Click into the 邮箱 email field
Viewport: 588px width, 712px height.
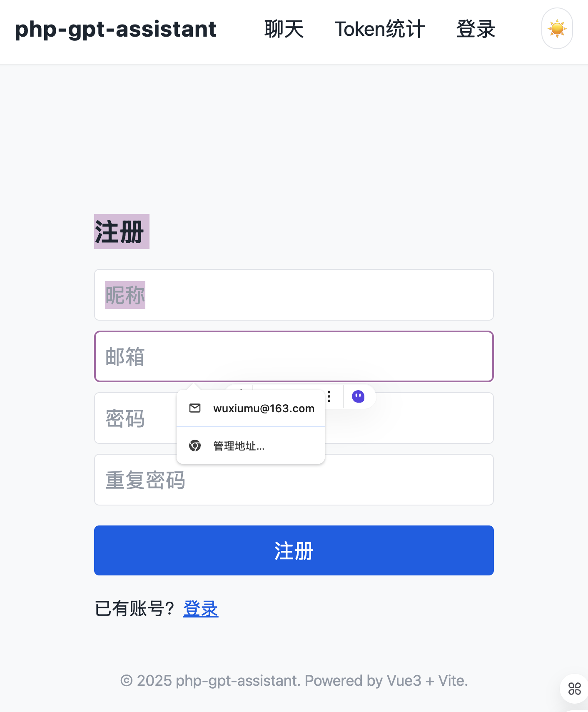coord(294,356)
